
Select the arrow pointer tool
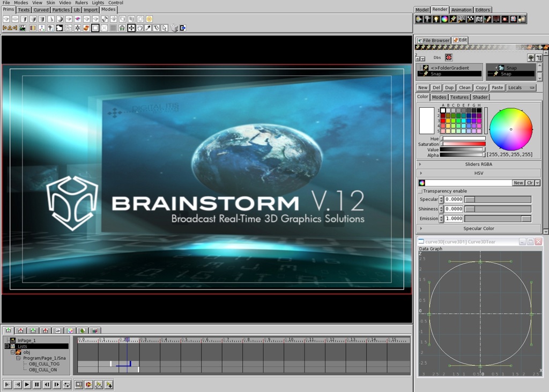pyautogui.click(x=165, y=28)
